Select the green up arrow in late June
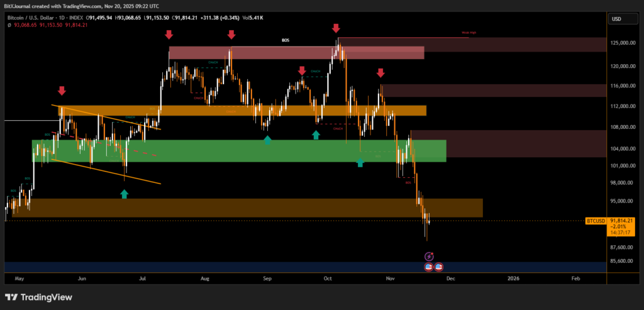 click(x=124, y=194)
